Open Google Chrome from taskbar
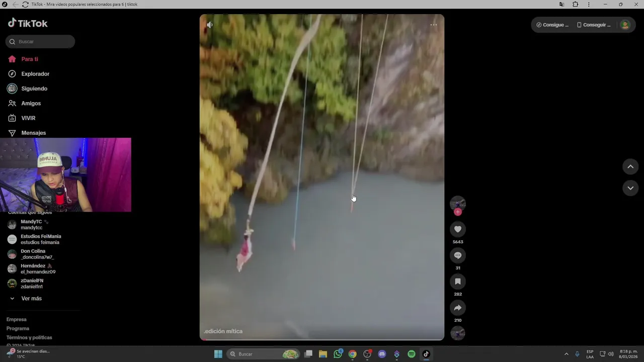 (x=352, y=354)
